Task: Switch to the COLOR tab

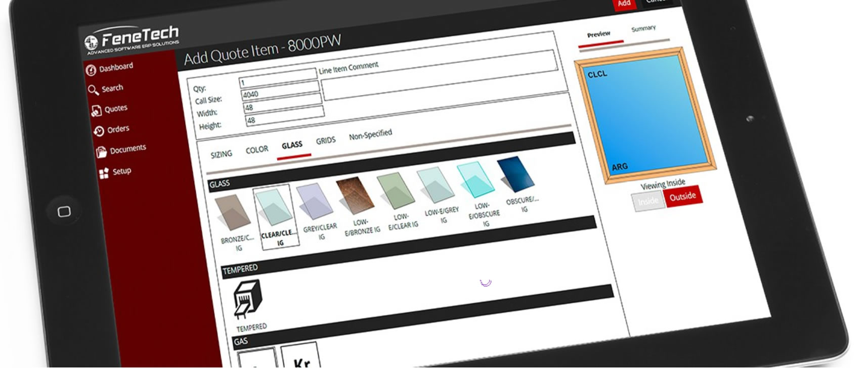Action: point(257,150)
